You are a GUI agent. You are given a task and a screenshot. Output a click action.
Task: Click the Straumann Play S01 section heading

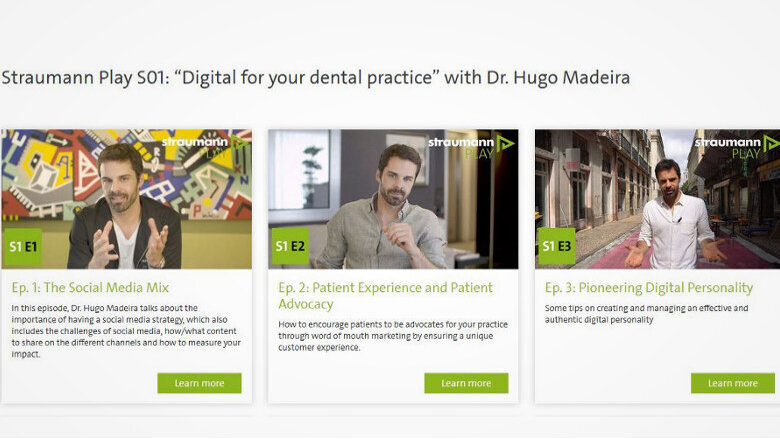point(315,78)
